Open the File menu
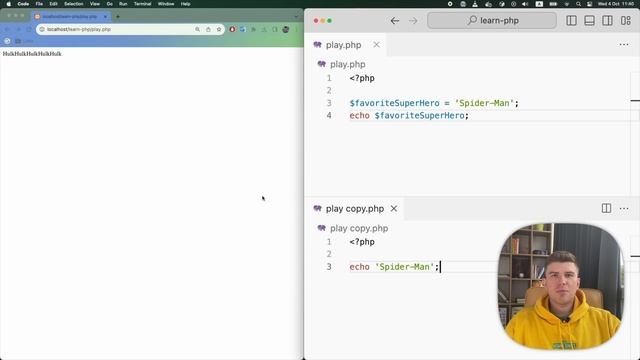 point(39,4)
